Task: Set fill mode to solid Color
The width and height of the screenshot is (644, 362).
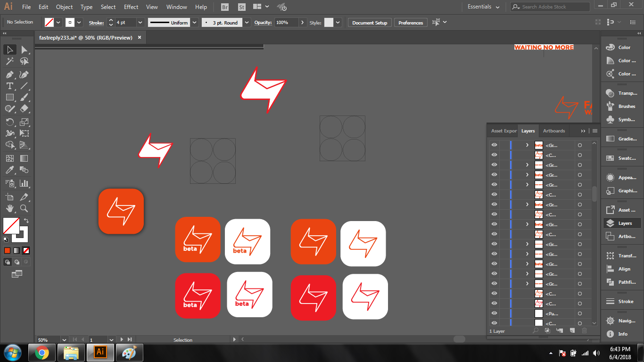Action: pyautogui.click(x=8, y=250)
